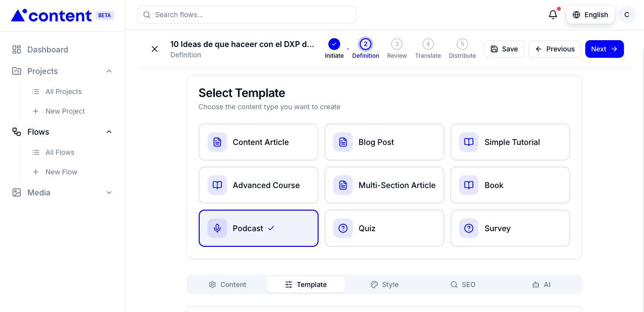The width and height of the screenshot is (644, 312).
Task: Open the notification bell
Action: (x=552, y=14)
